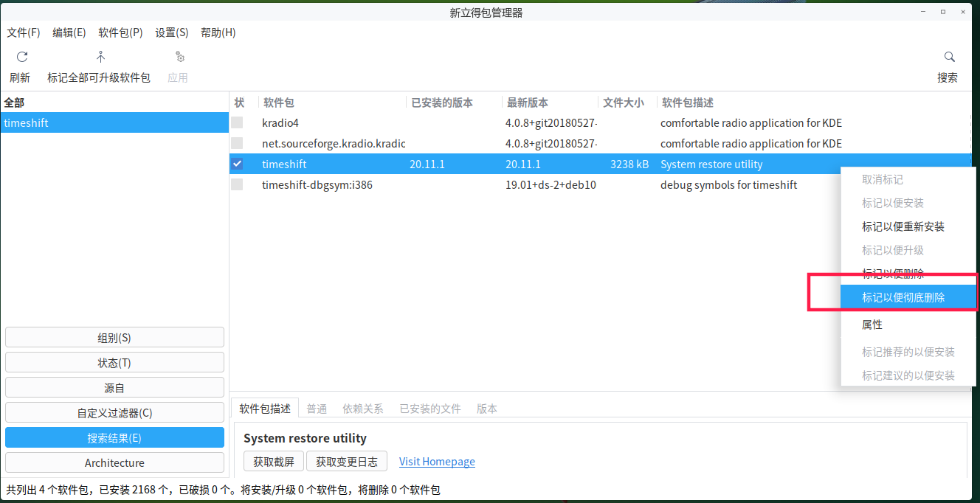This screenshot has width=980, height=503.
Task: Switch to 软件包描述 tab
Action: click(265, 408)
